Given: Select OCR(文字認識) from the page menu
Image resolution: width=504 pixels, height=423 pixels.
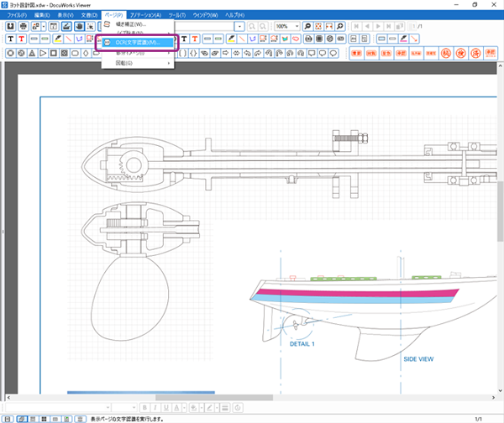Looking at the screenshot, I should [x=139, y=41].
